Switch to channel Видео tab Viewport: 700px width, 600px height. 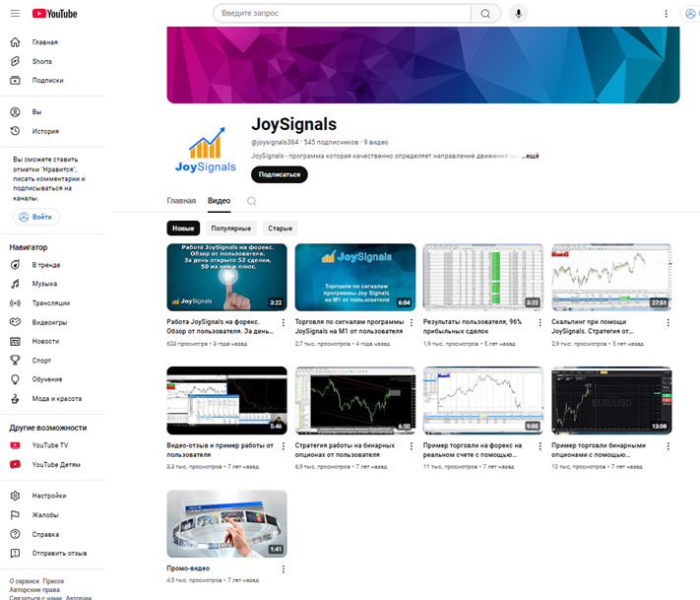click(x=220, y=201)
